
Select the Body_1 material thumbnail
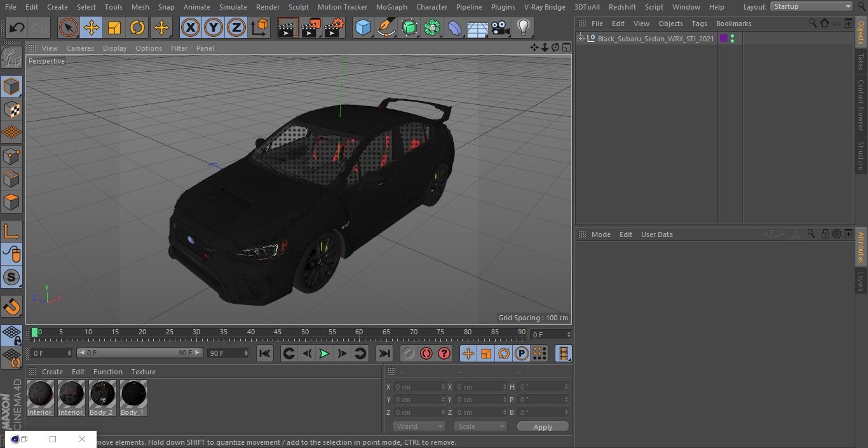click(x=133, y=398)
